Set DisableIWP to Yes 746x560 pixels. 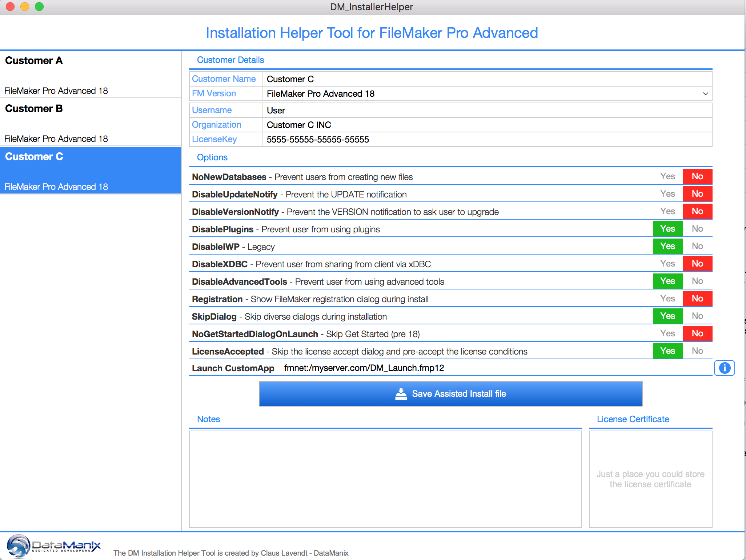click(x=668, y=246)
